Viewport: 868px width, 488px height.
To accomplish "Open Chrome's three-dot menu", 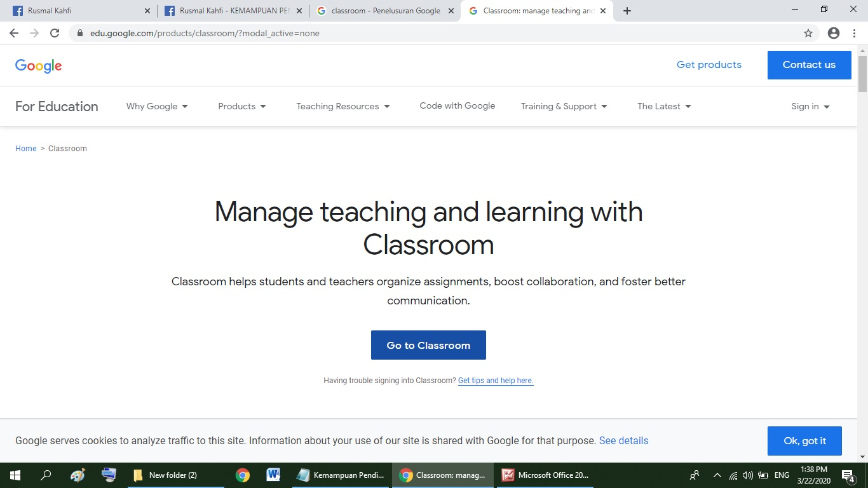I will [x=854, y=33].
